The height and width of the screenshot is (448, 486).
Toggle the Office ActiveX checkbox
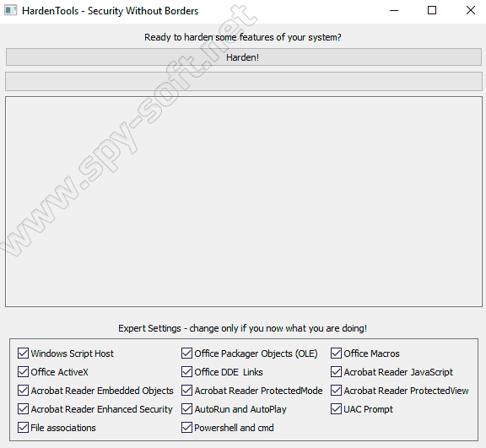[23, 372]
